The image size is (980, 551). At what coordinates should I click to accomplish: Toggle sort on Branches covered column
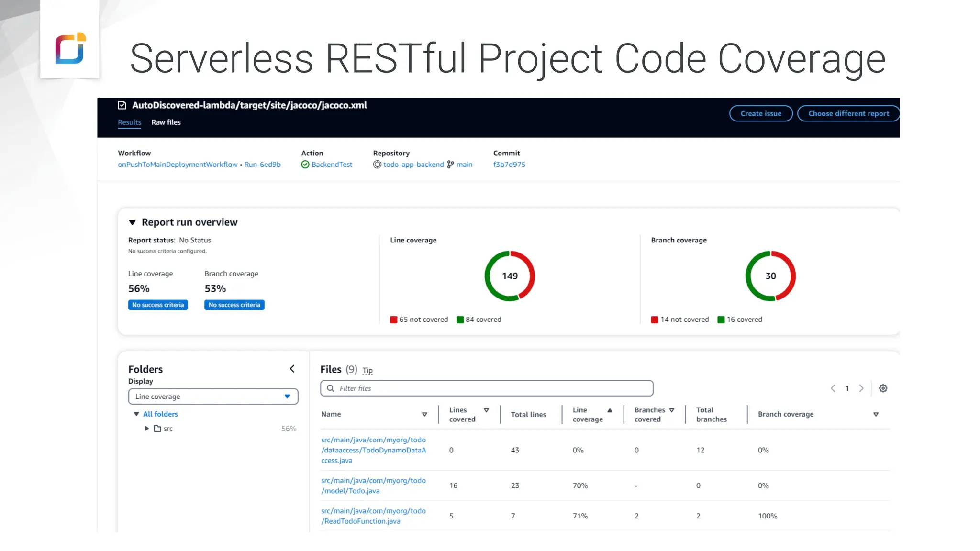coord(671,410)
